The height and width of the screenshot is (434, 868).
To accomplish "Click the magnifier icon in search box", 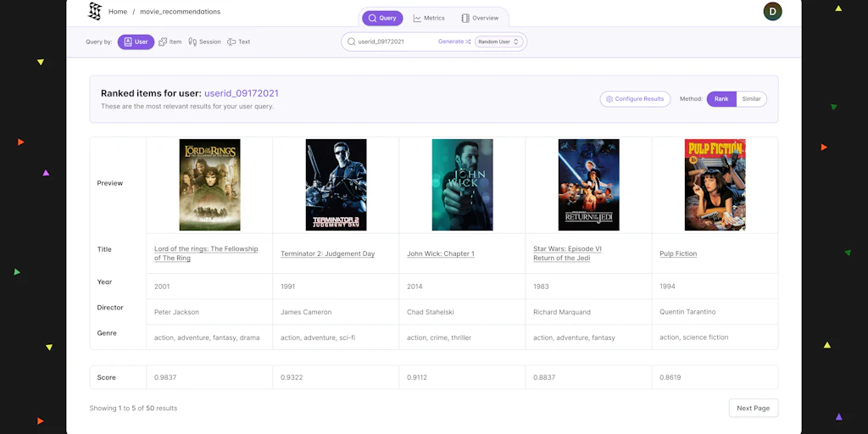I will point(351,42).
